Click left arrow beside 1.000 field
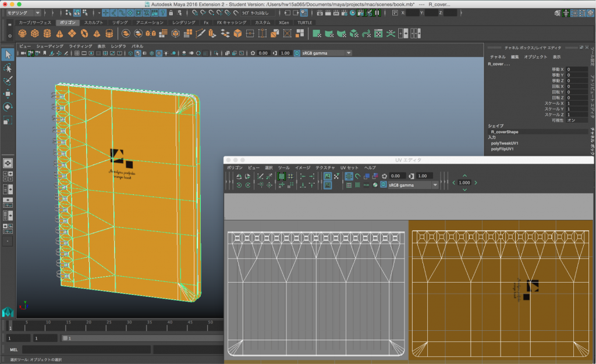 tap(453, 183)
